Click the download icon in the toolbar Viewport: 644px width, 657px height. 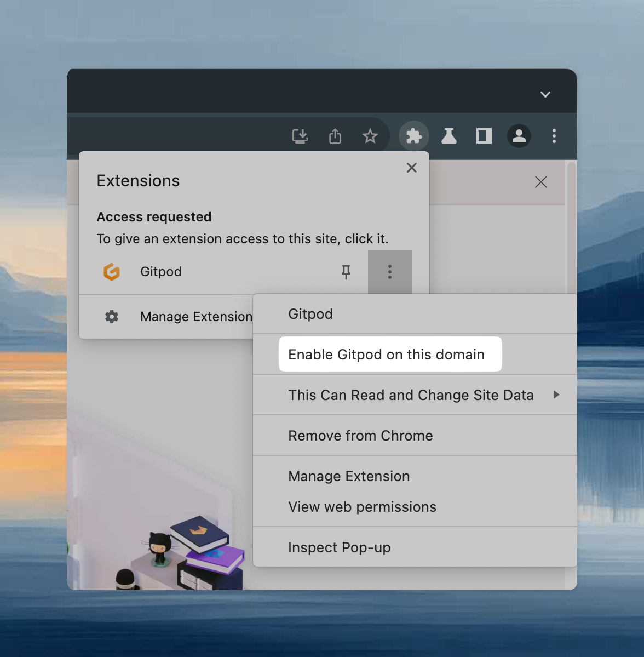(x=300, y=136)
